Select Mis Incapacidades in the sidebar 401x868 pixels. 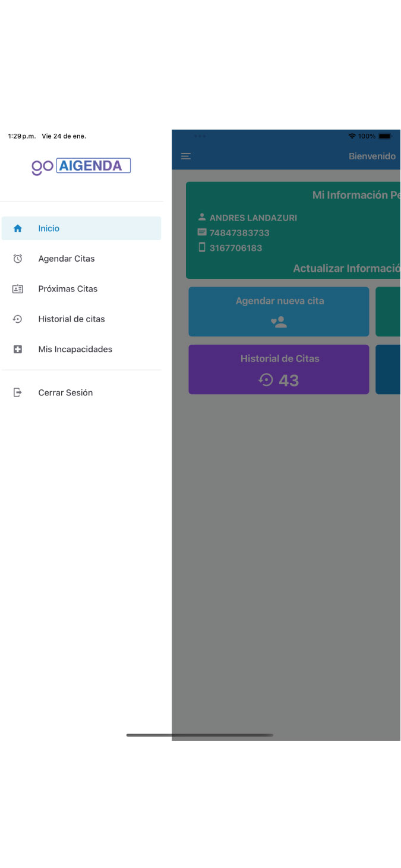pos(75,350)
